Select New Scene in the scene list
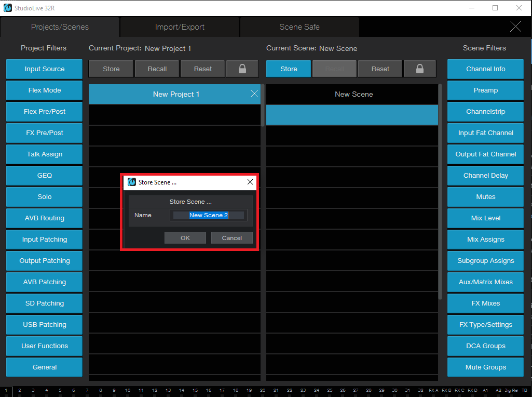This screenshot has width=532, height=397. point(352,94)
